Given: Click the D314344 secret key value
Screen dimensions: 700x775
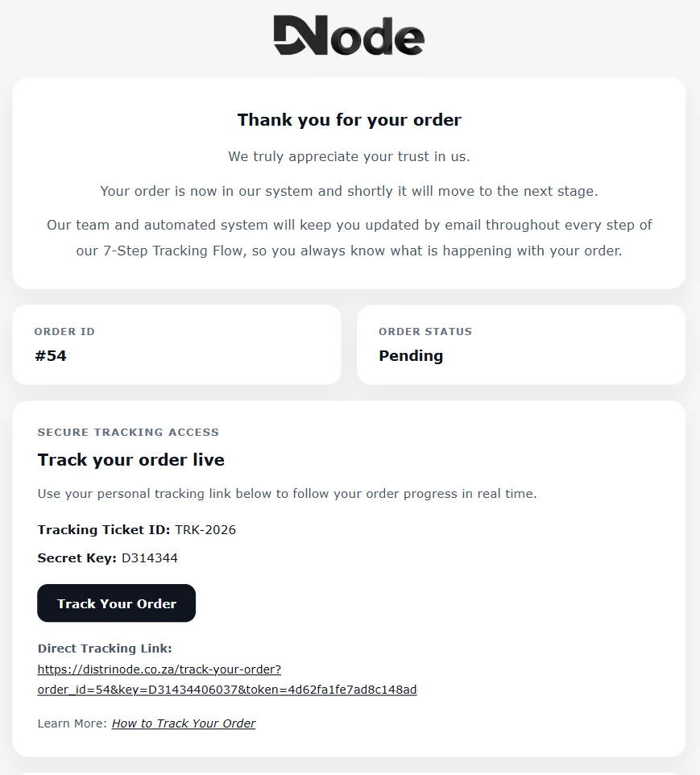Looking at the screenshot, I should (149, 558).
